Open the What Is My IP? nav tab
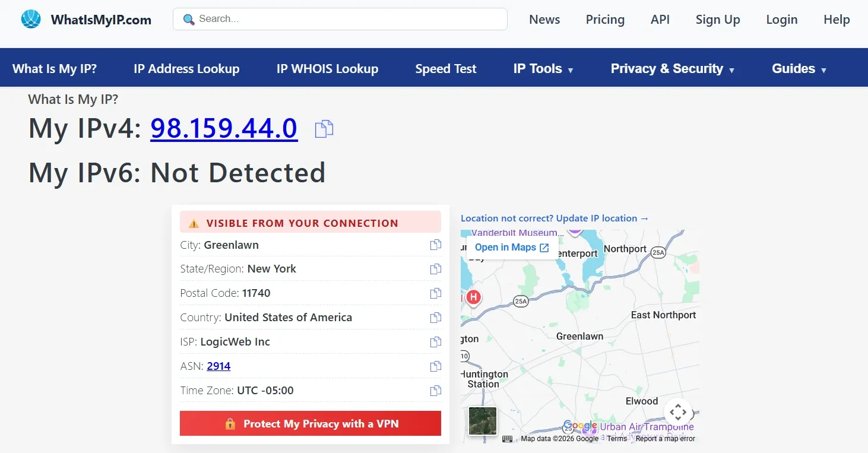Image resolution: width=868 pixels, height=453 pixels. (x=55, y=69)
